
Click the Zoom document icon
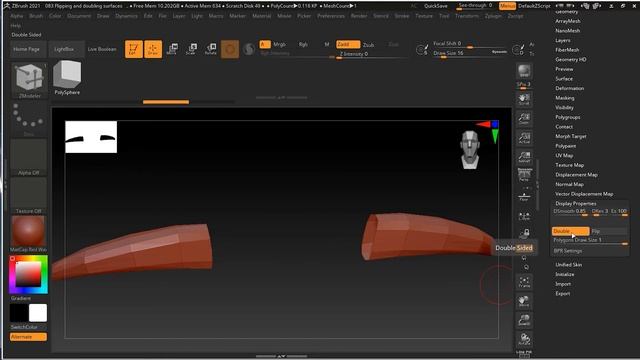coord(524,118)
